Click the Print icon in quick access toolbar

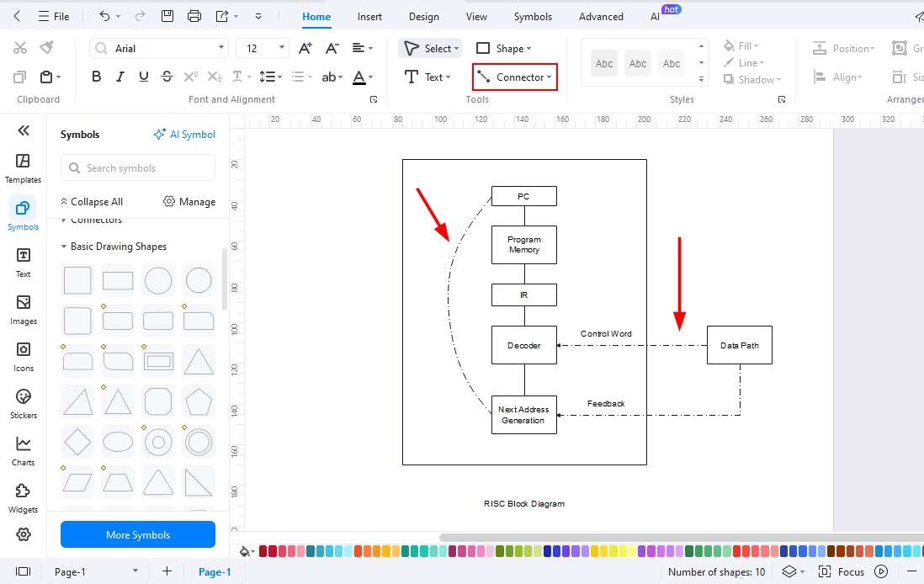coord(194,15)
